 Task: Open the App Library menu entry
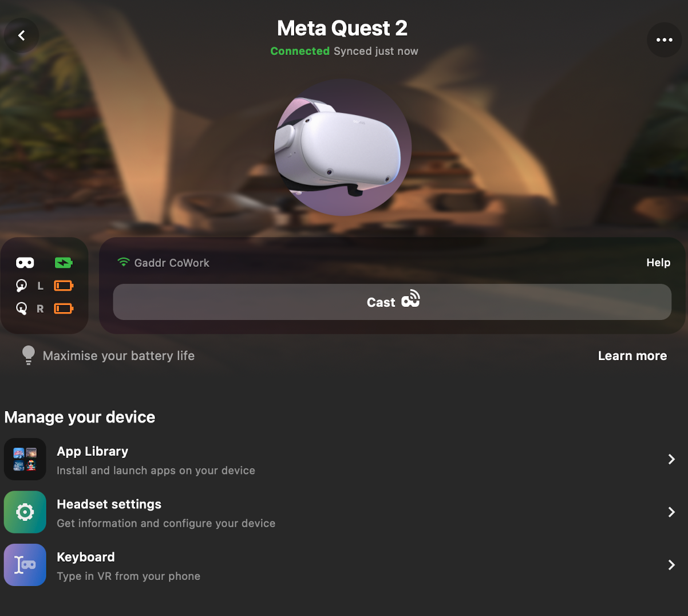pyautogui.click(x=344, y=460)
